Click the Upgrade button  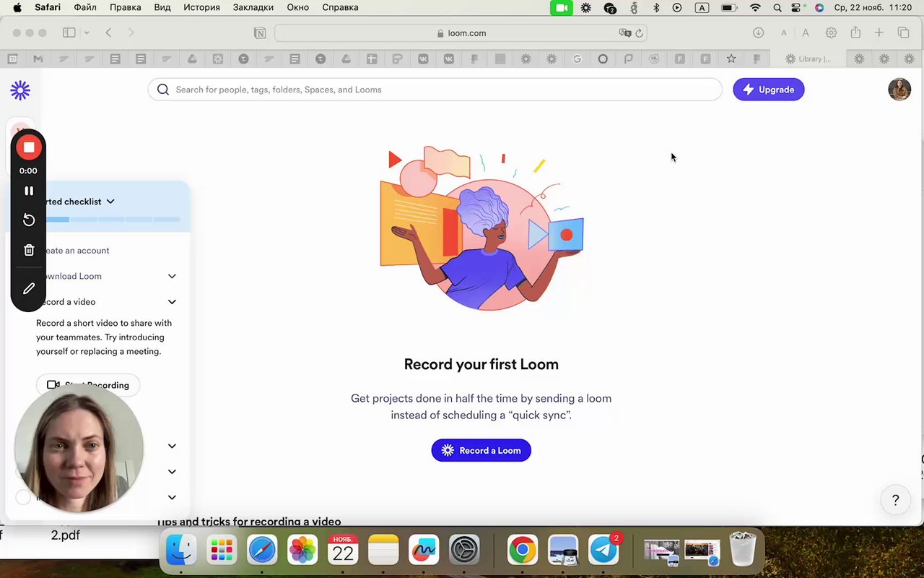pos(768,90)
